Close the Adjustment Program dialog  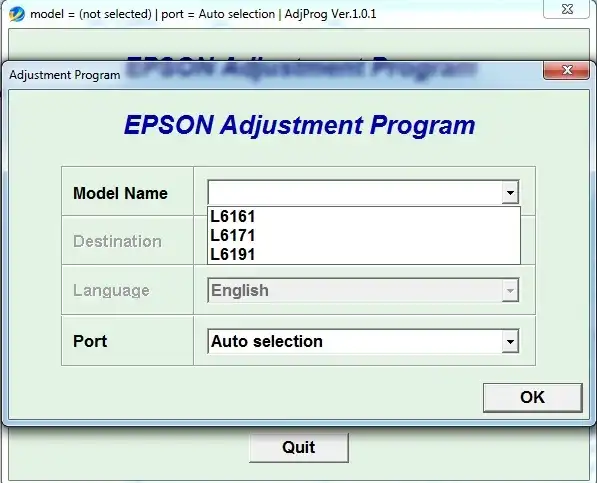[x=567, y=70]
